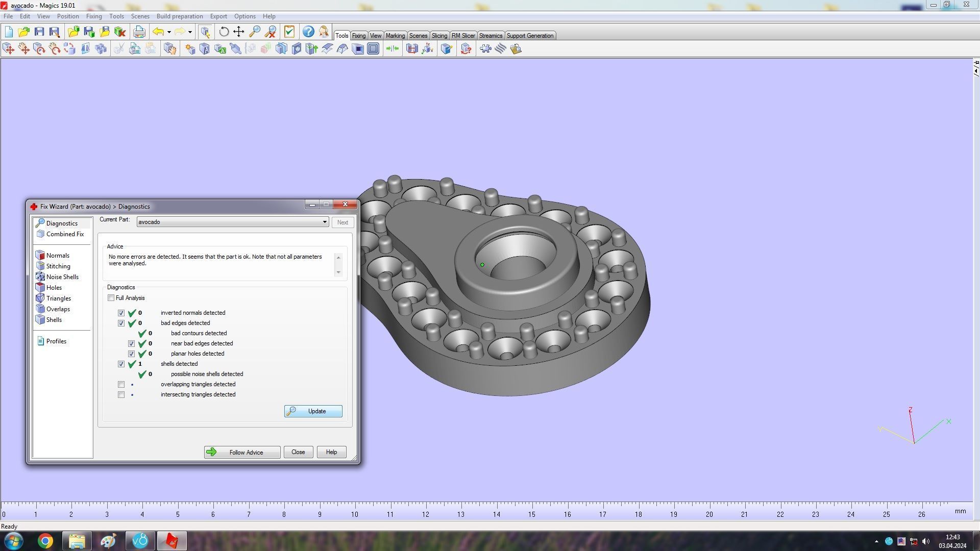Click the Follow Advice button

coord(242,453)
